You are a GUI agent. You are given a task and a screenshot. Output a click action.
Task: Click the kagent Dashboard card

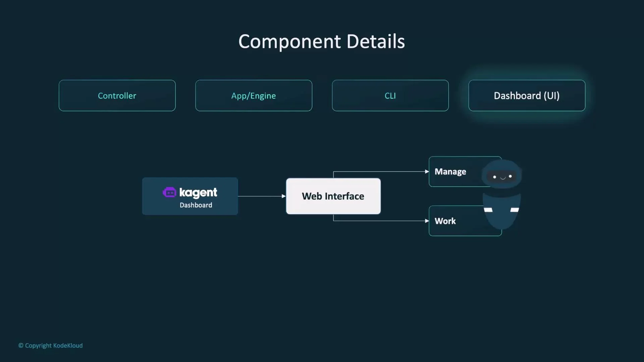point(190,196)
